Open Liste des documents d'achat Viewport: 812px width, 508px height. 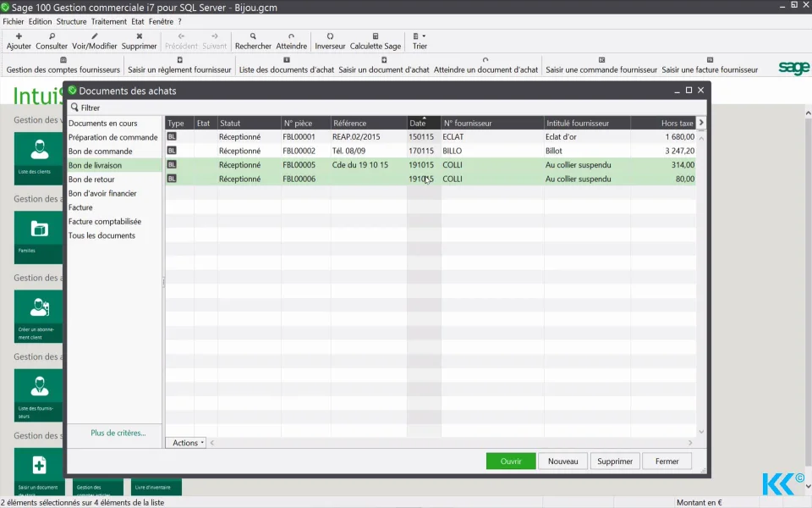pos(287,65)
